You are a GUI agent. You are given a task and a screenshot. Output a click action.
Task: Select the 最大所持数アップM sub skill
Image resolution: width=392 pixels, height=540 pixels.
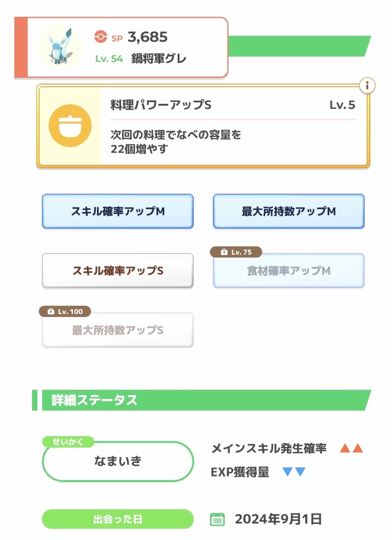[289, 211]
